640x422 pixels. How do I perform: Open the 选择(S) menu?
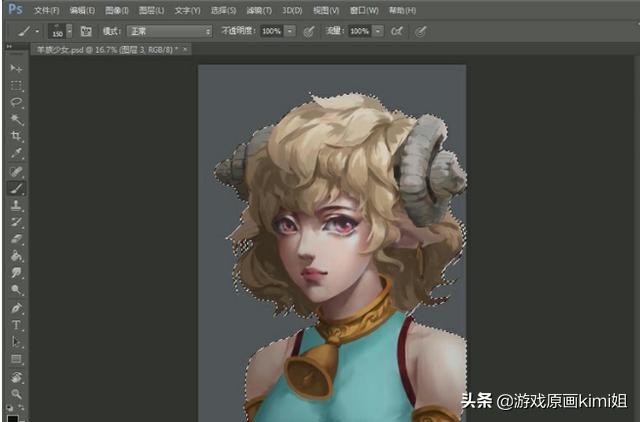coord(223,10)
